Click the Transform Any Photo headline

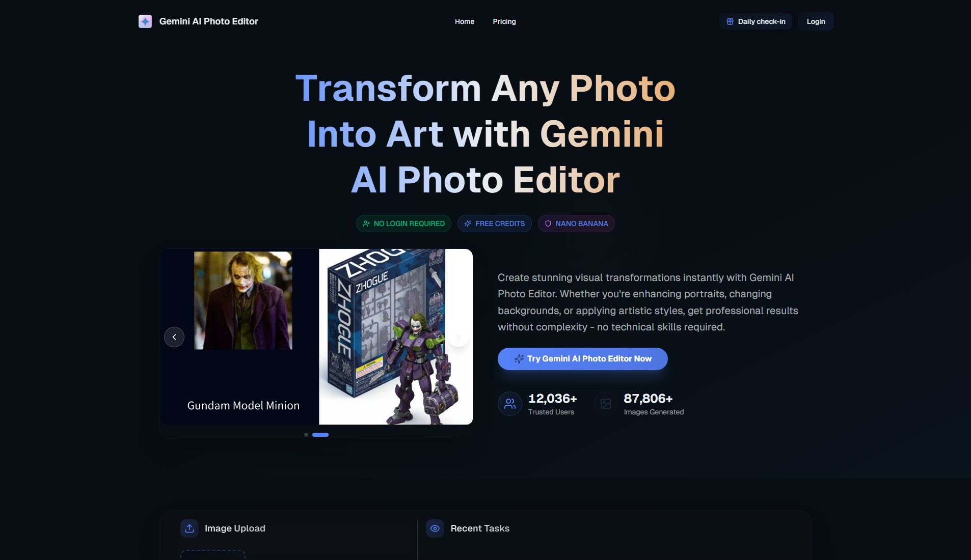(486, 134)
